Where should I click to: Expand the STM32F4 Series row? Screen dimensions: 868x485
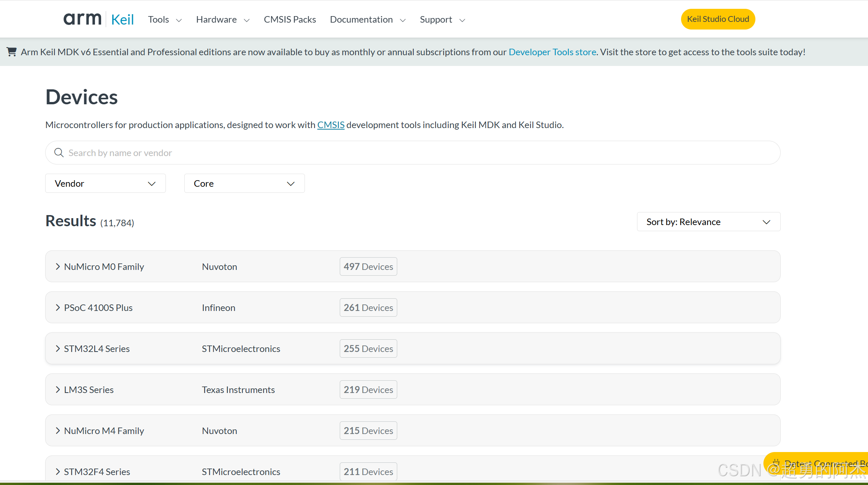pyautogui.click(x=58, y=472)
